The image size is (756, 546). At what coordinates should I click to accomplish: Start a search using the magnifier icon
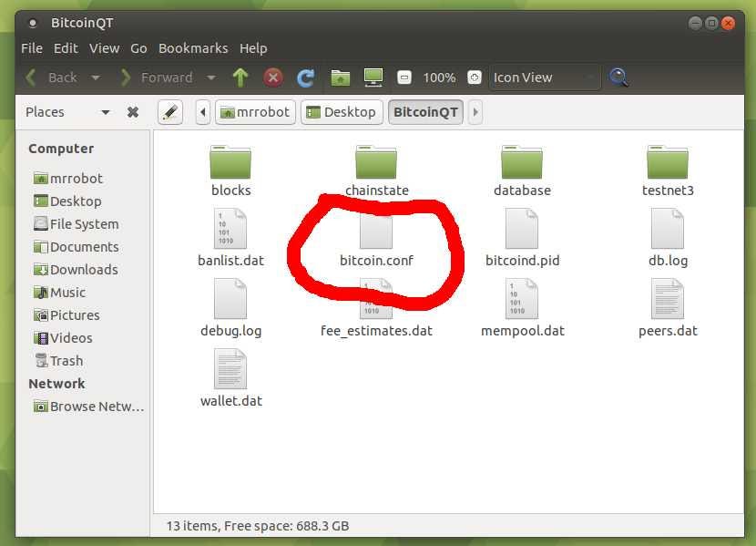click(618, 77)
